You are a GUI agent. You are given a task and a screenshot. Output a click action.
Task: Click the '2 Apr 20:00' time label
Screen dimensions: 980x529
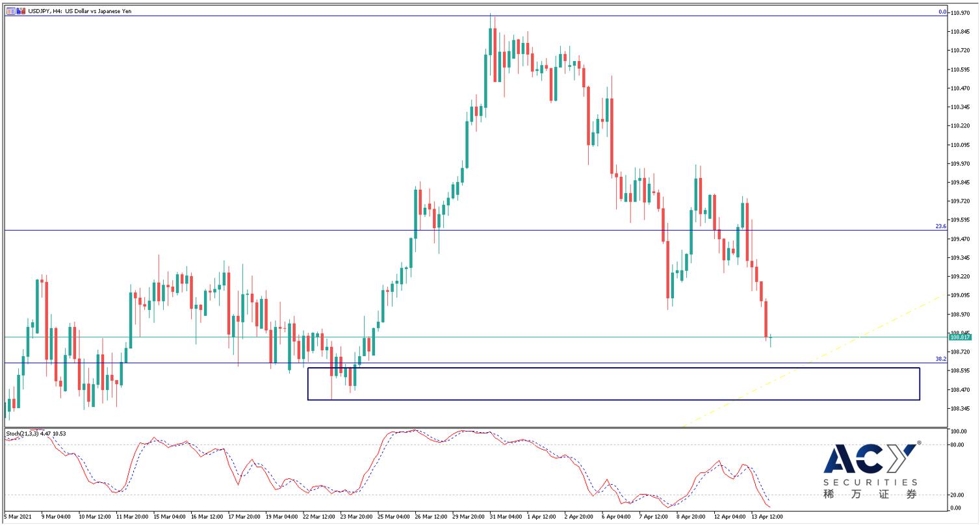(580, 517)
